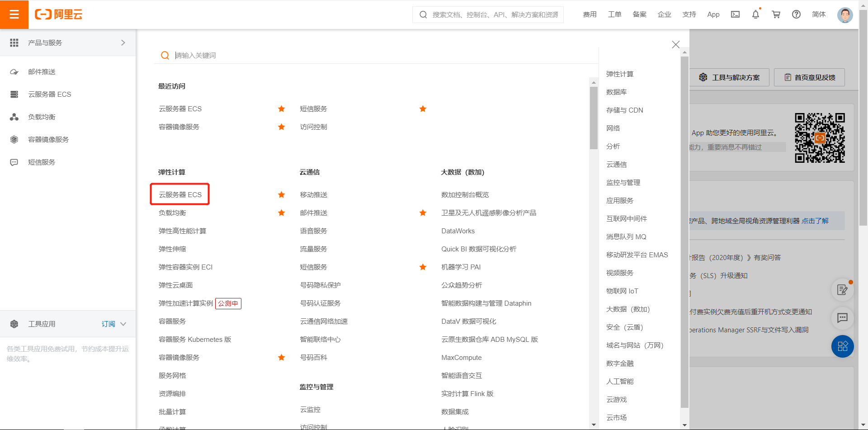This screenshot has height=430, width=868.
Task: Jump to 数据库 category
Action: pyautogui.click(x=617, y=92)
